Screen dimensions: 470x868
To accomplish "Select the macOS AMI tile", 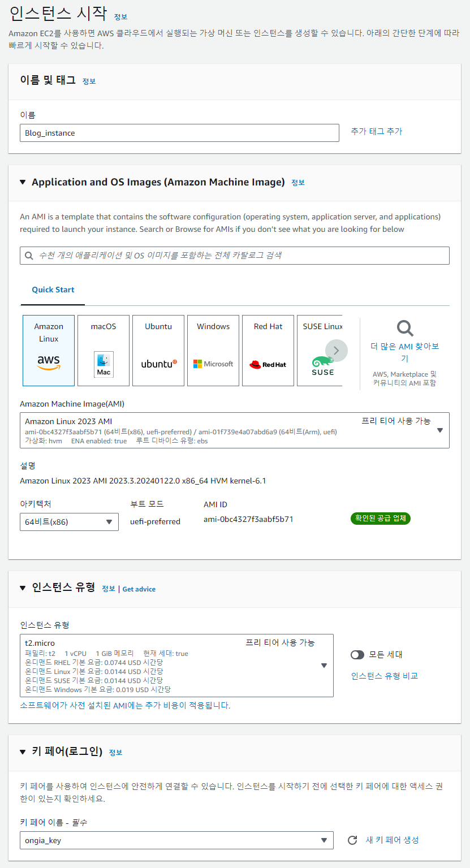I will pyautogui.click(x=104, y=351).
